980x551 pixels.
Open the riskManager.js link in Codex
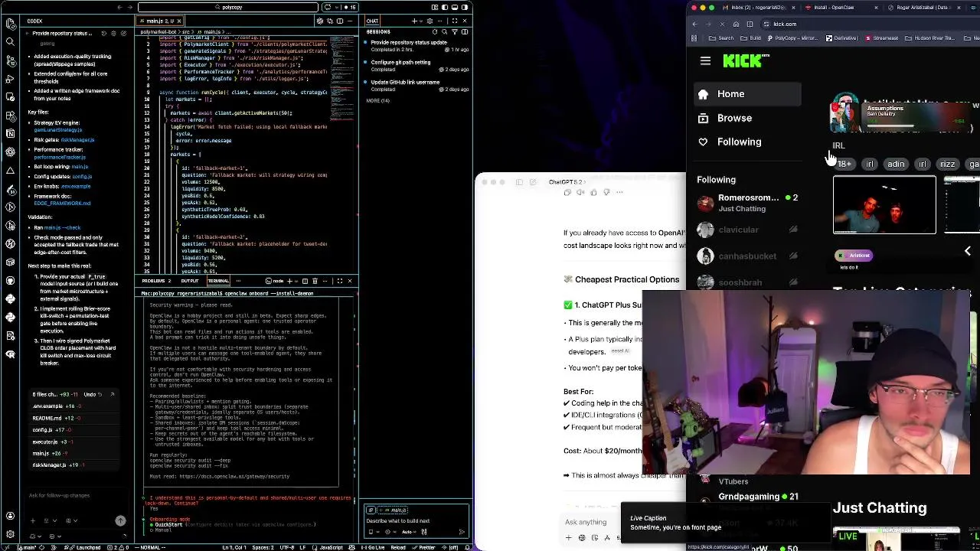[77, 140]
